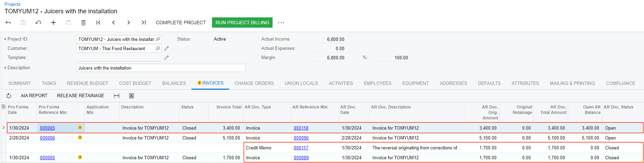The image size is (644, 163).
Task: Export invoices grid to Excel
Action: (131, 96)
